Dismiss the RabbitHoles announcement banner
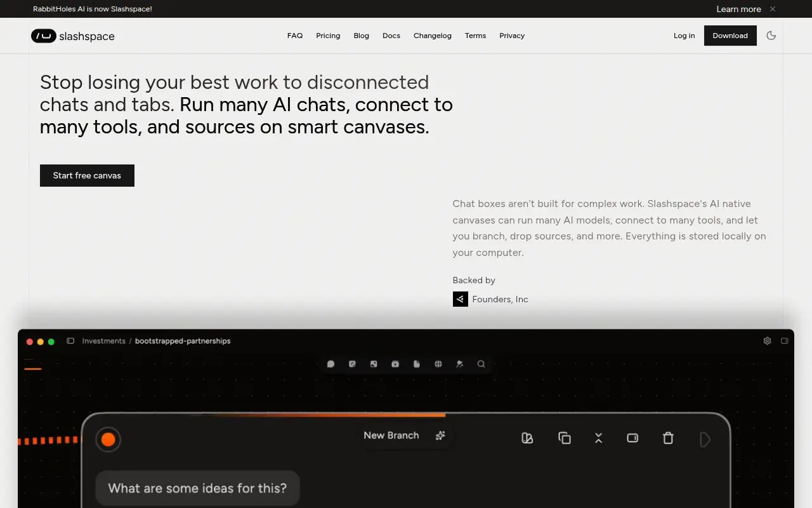812x508 pixels. tap(773, 9)
